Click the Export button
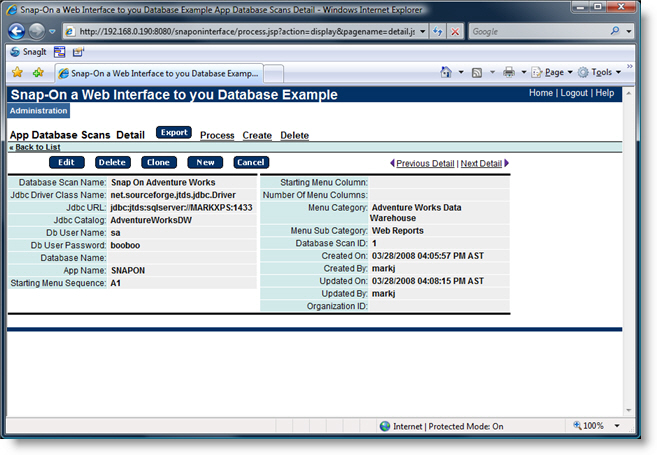Viewport: 657px width, 455px height. click(x=174, y=132)
